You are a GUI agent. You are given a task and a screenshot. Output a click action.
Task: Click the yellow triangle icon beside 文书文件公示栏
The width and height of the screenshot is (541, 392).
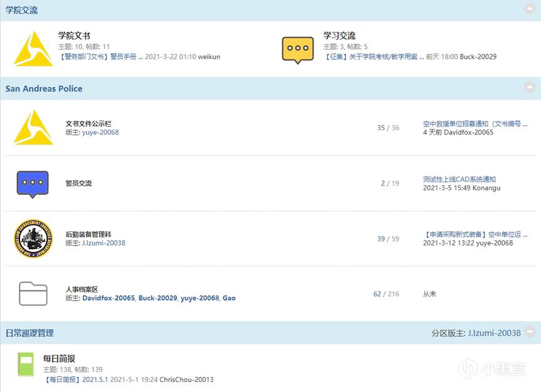click(33, 128)
